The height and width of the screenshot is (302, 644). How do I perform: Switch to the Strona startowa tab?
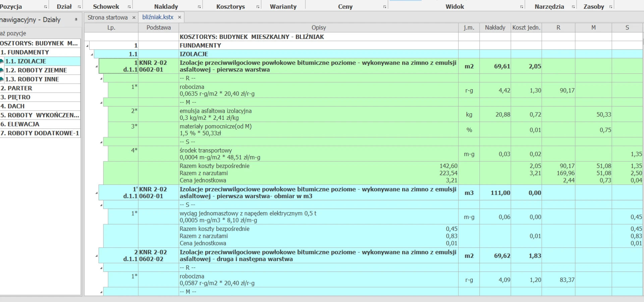tap(108, 17)
